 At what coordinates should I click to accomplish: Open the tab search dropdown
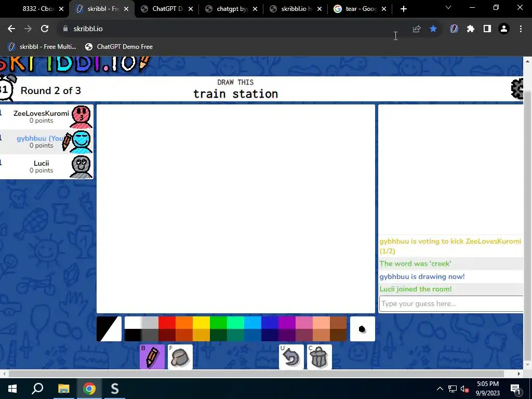[448, 7]
